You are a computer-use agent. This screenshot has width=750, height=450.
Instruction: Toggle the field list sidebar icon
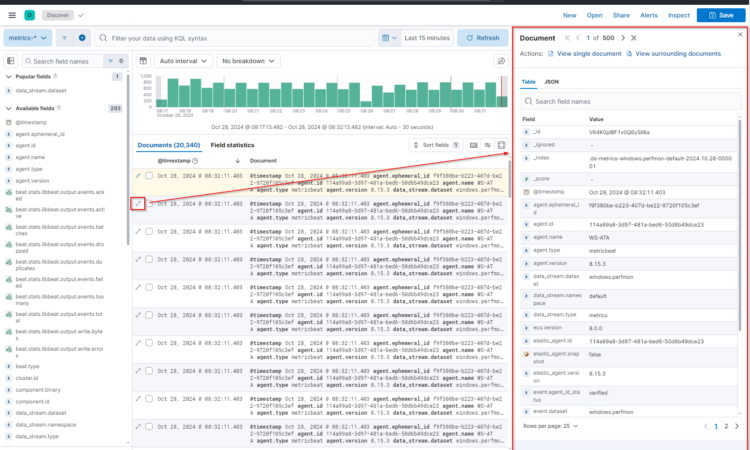(x=11, y=61)
